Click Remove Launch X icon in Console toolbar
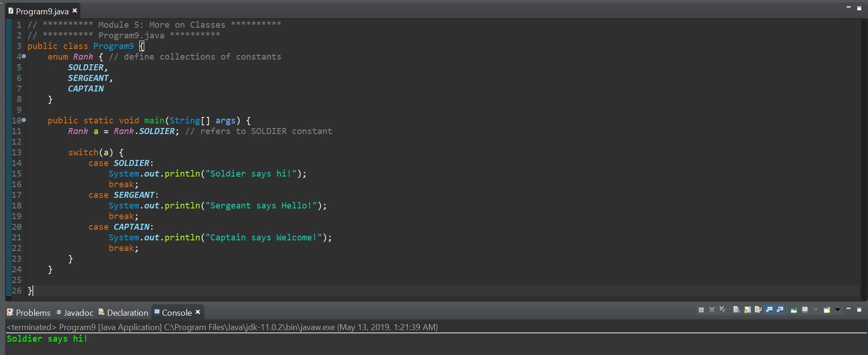 712,310
